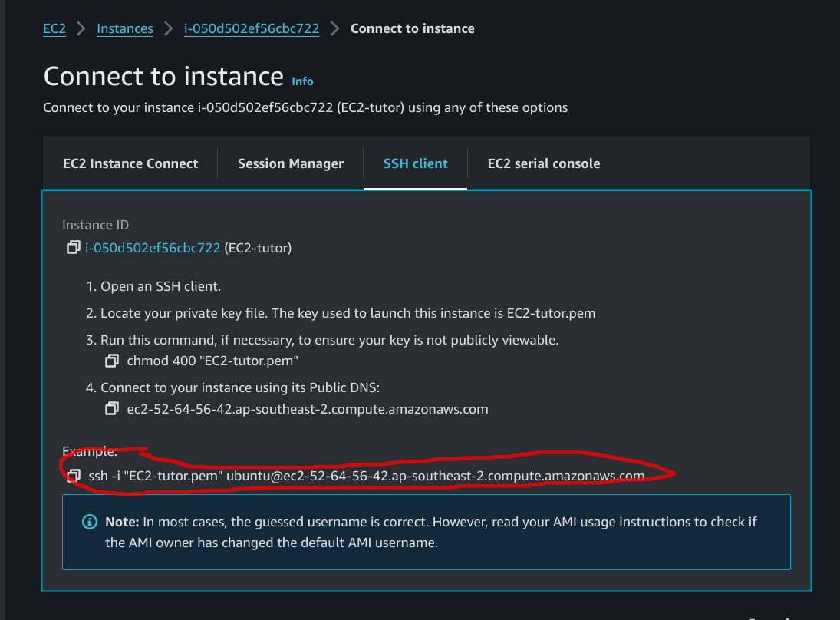The width and height of the screenshot is (840, 620).
Task: Select the Session Manager tab
Action: (291, 163)
